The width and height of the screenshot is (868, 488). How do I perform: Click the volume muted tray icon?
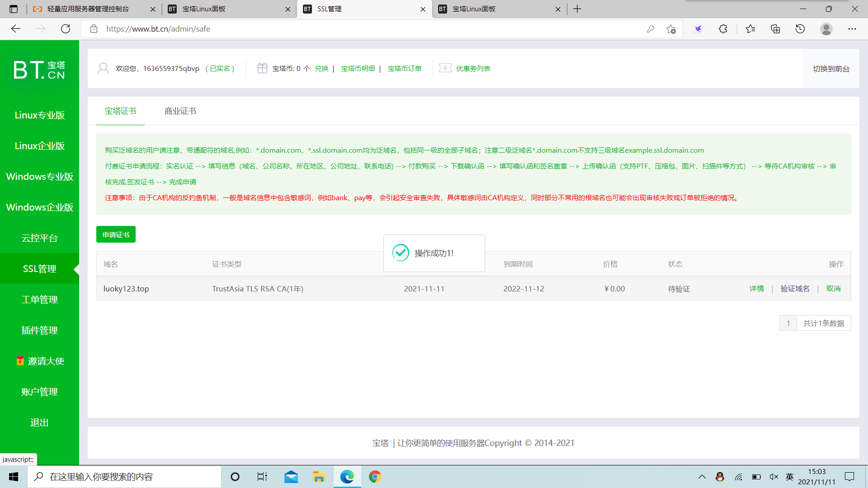774,477
